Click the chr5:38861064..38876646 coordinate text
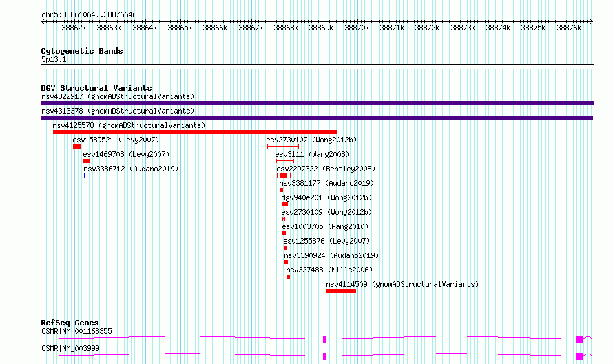Screen dimensions: 613x364 tap(89, 15)
